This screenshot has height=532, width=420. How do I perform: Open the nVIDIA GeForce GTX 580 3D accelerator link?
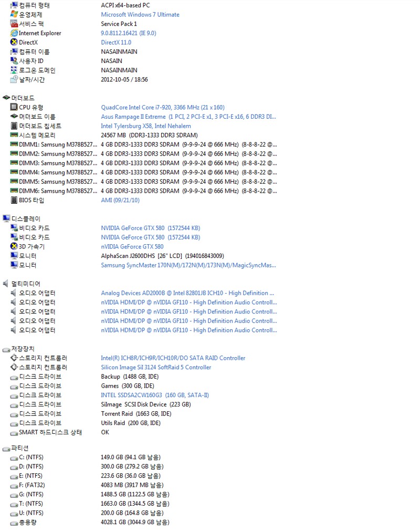tap(132, 247)
